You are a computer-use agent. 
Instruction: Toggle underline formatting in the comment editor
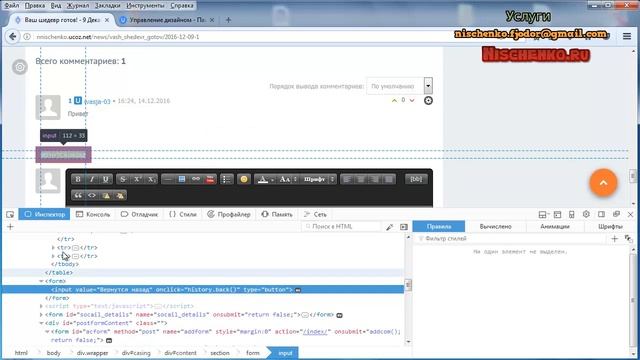tap(106, 179)
